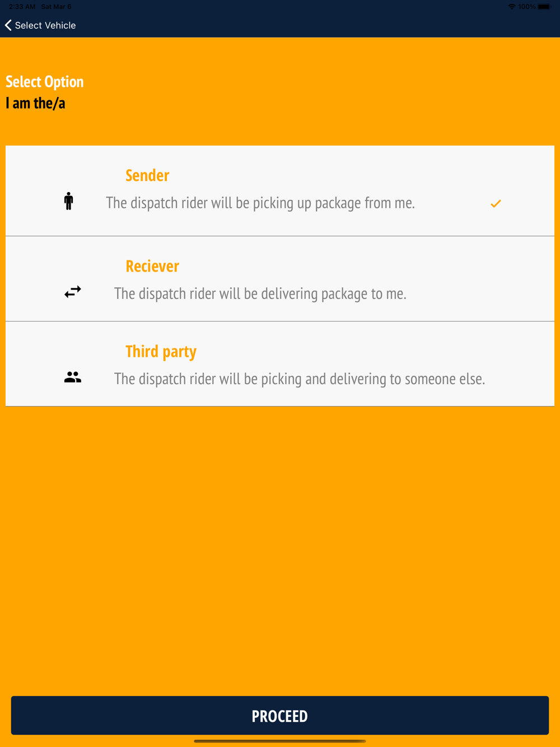
Task: Click the PROCEED button
Action: (280, 716)
